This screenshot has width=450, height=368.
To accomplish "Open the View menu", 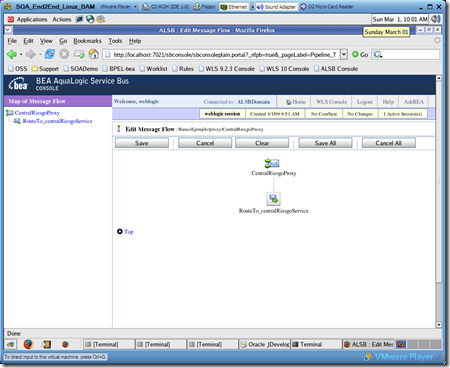I will coord(46,41).
